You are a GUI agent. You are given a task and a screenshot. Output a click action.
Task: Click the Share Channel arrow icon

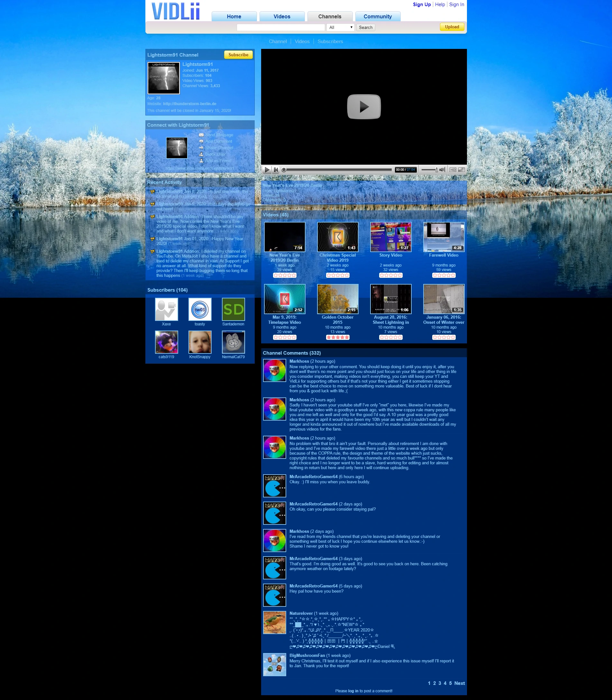coord(201,148)
